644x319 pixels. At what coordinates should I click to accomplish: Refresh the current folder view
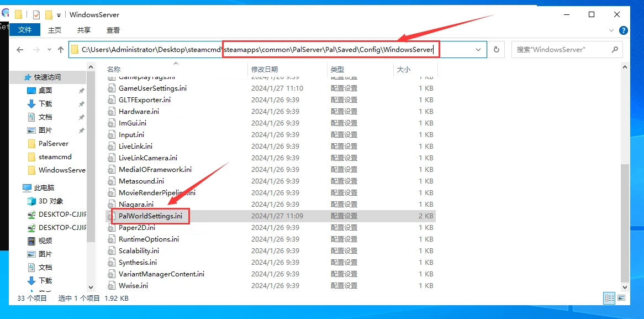tap(496, 49)
